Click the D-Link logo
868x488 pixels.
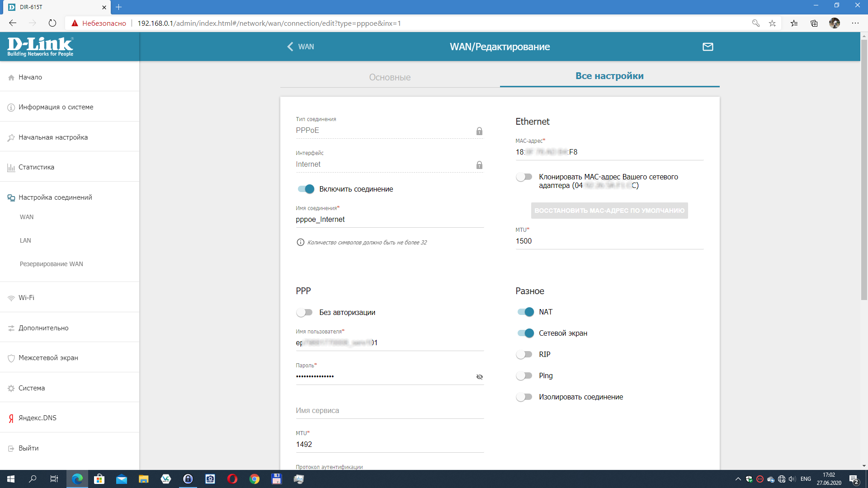40,47
